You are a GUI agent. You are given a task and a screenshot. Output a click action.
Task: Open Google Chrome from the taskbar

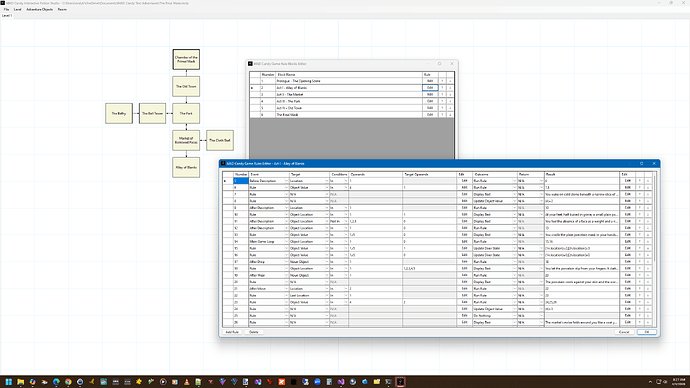68,382
